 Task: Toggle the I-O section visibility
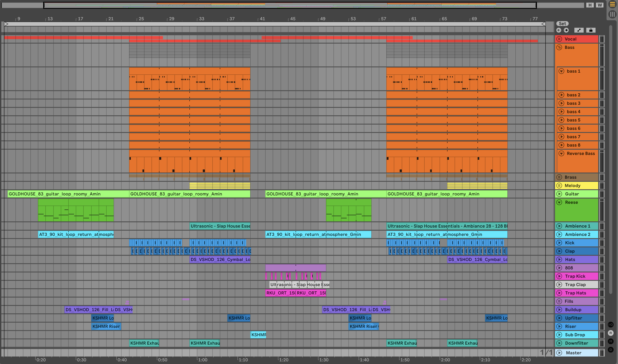[x=611, y=325]
